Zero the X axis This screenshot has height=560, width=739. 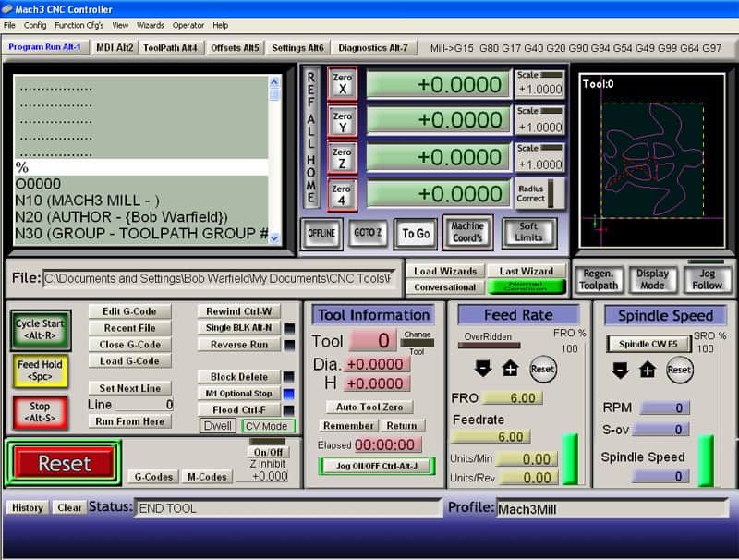[x=342, y=84]
